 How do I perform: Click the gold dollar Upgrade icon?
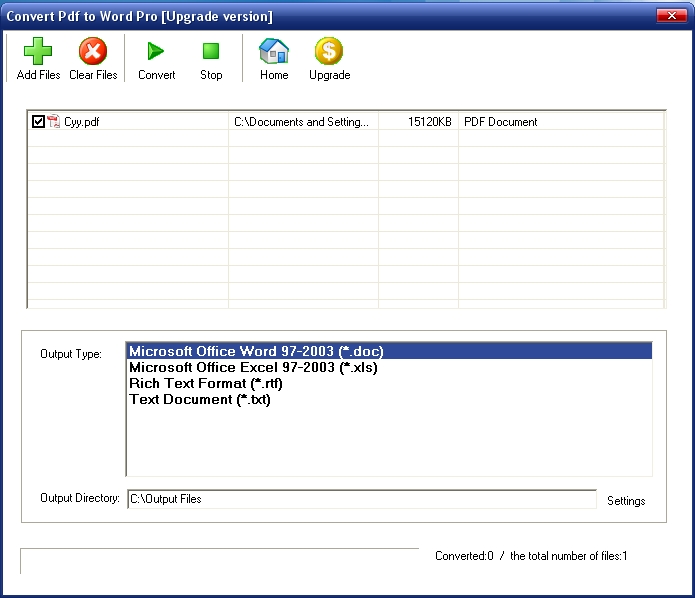329,51
